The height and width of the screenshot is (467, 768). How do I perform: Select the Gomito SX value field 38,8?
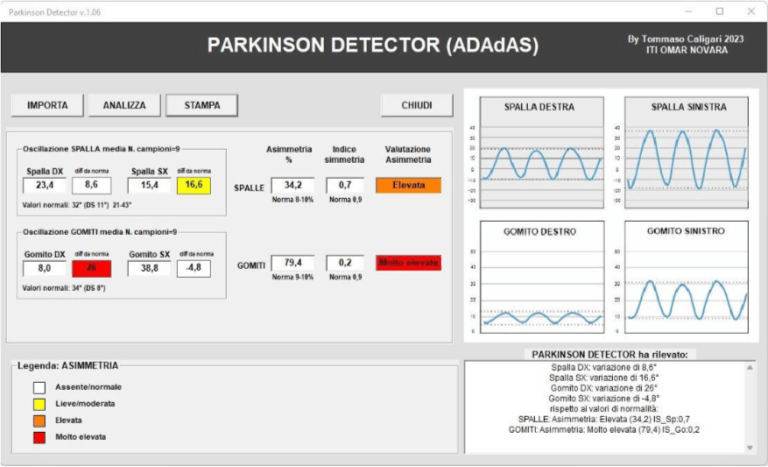click(x=149, y=269)
